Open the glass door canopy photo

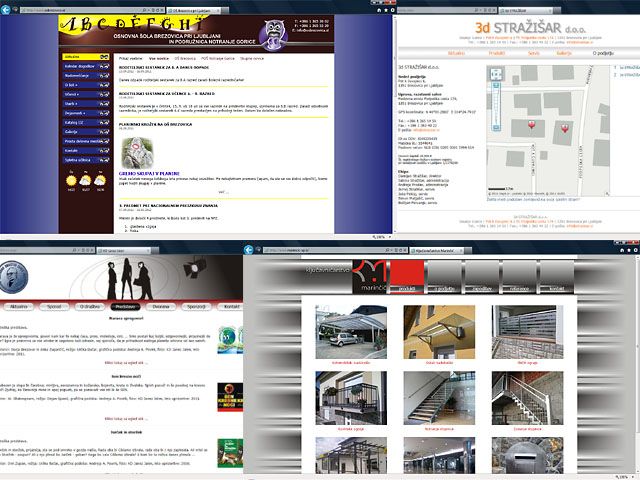tap(439, 332)
